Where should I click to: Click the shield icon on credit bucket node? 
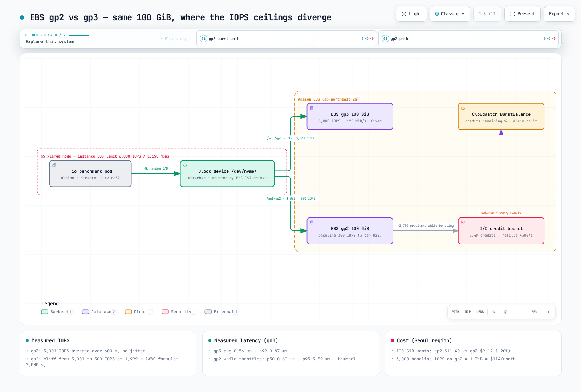click(x=463, y=222)
